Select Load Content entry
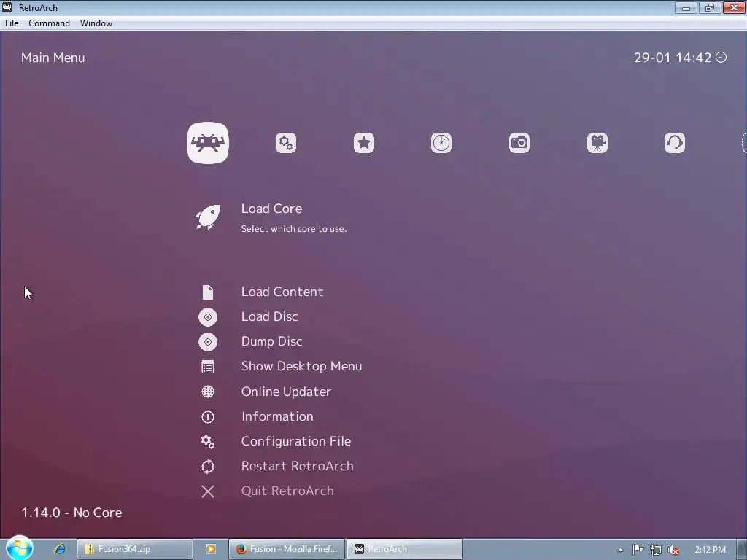 (282, 292)
